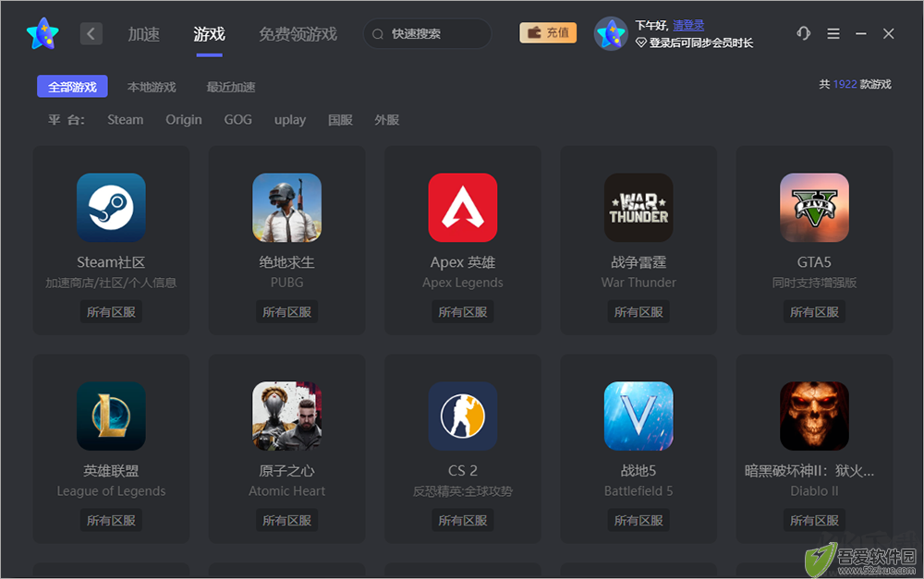The height and width of the screenshot is (579, 924).
Task: Open the 加速 tab
Action: [x=144, y=34]
